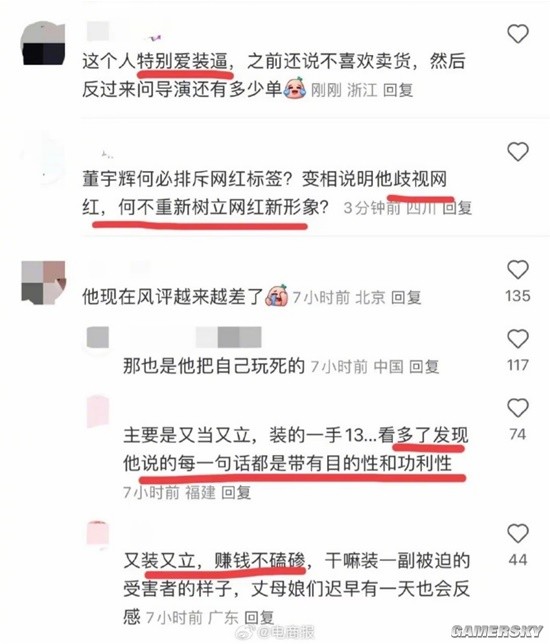Like the 董宇辉 网红标签 comment

point(518,152)
